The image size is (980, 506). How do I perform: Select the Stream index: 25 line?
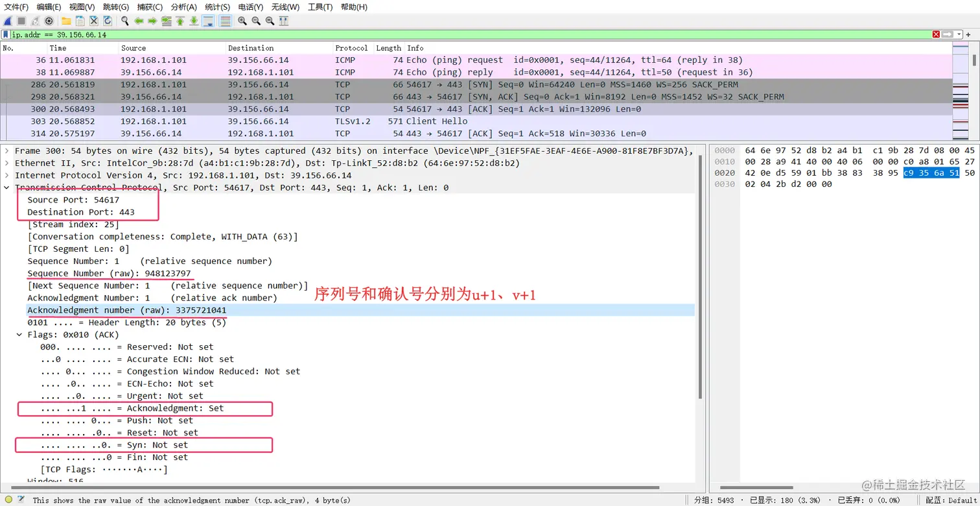point(73,224)
